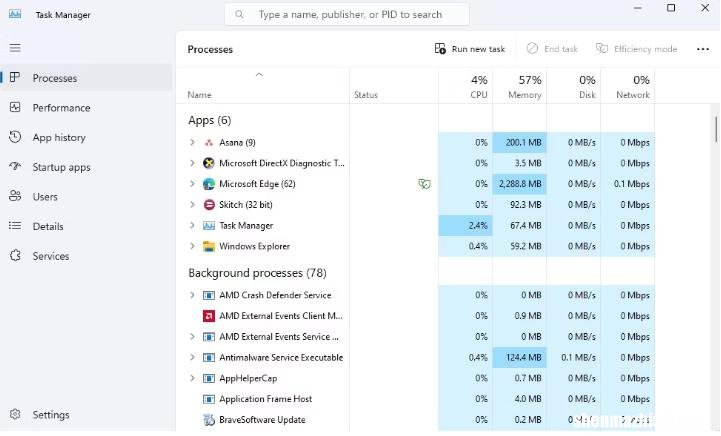Expand the Windows Explorer row
This screenshot has height=436, width=721.
[x=192, y=246]
